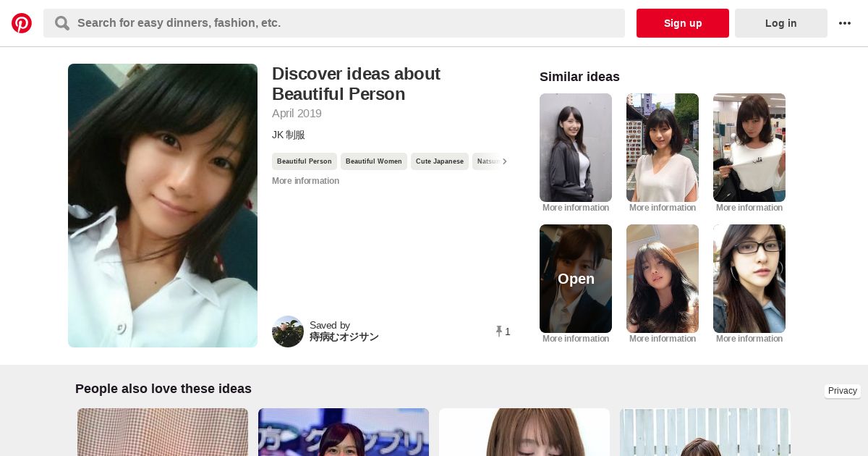Open the 痔病むオジサン saver profile link
The height and width of the screenshot is (456, 868).
tap(344, 337)
